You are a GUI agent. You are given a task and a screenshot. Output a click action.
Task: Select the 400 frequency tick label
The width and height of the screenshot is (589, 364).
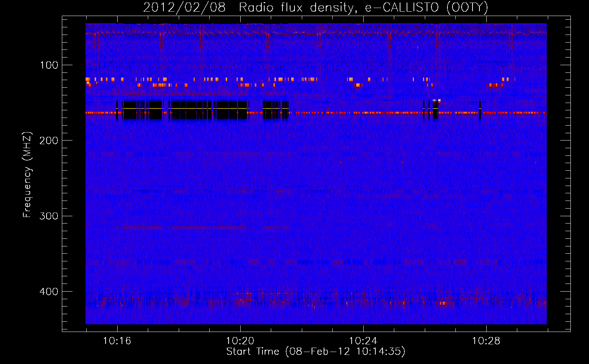click(49, 292)
